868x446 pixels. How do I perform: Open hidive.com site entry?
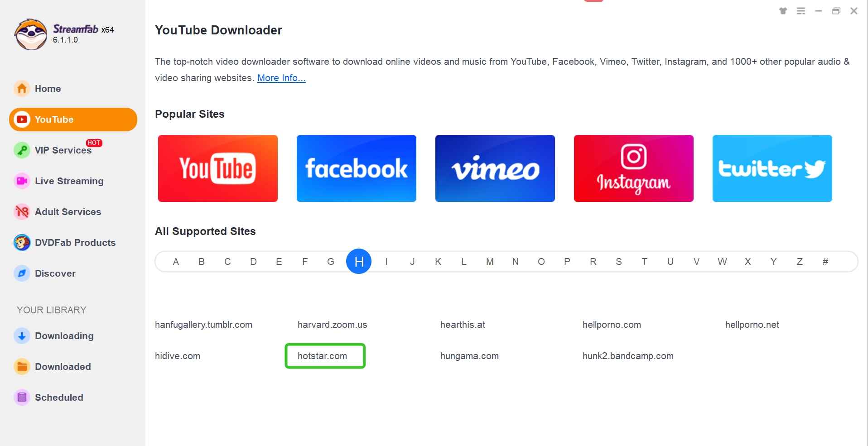pyautogui.click(x=178, y=356)
